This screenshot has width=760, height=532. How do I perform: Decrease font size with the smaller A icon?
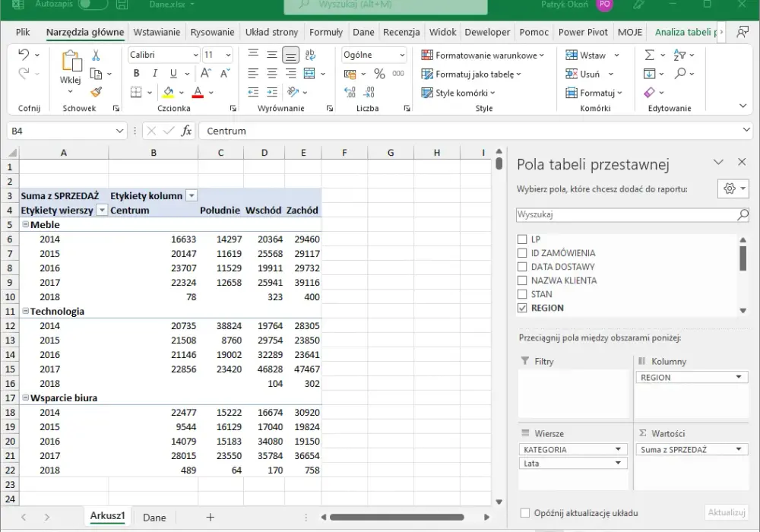[225, 73]
